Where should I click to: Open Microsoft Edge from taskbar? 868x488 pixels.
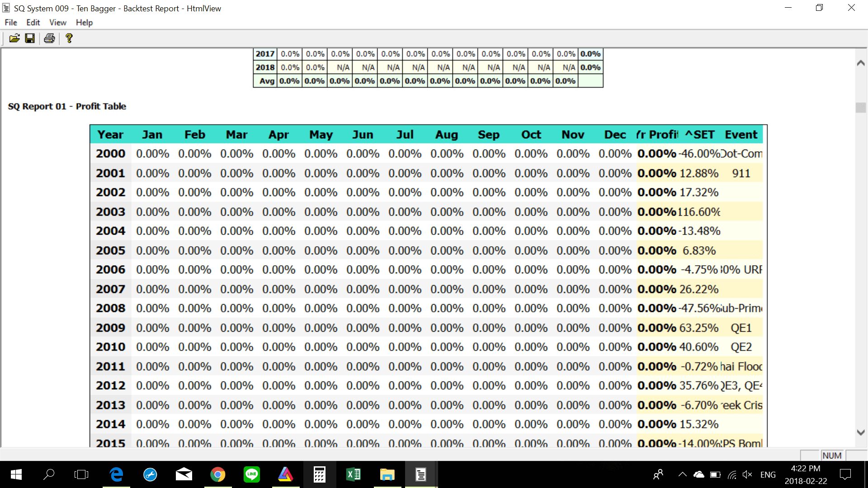tap(116, 474)
